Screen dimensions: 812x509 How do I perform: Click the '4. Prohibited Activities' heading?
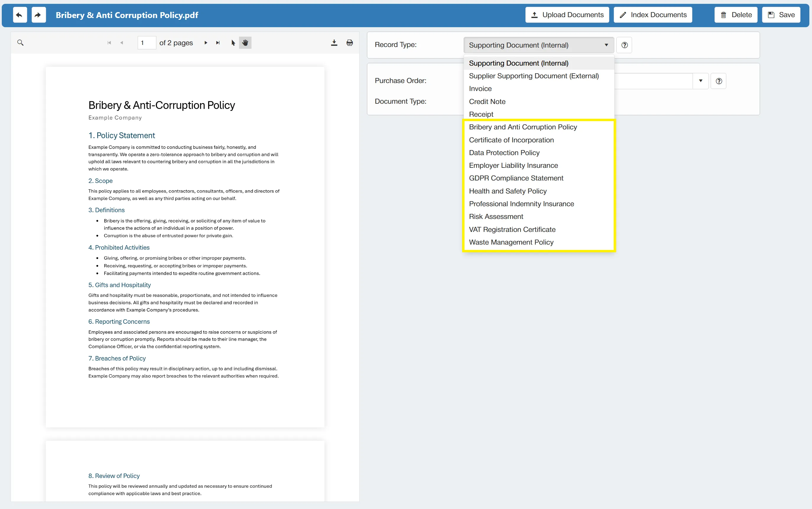tap(119, 248)
